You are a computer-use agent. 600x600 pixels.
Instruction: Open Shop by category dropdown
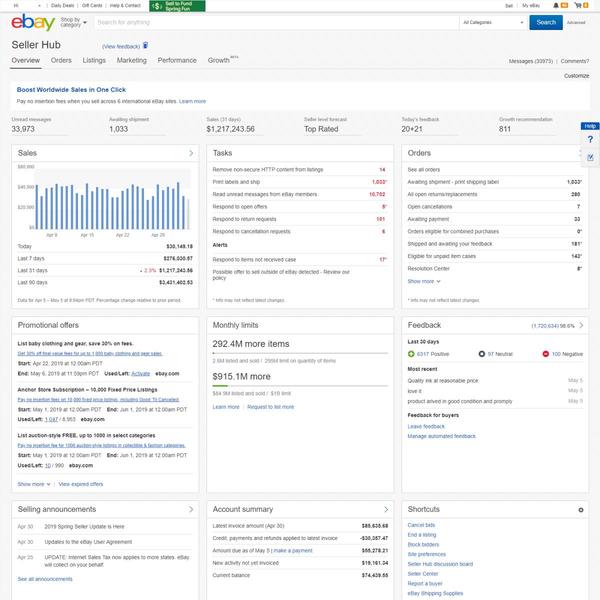(x=73, y=22)
